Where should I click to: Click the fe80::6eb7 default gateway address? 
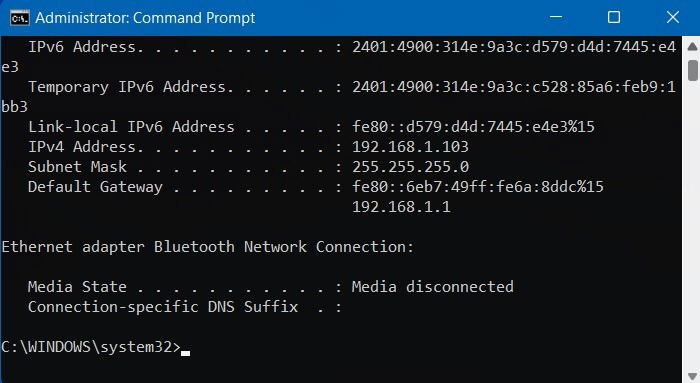coord(478,187)
